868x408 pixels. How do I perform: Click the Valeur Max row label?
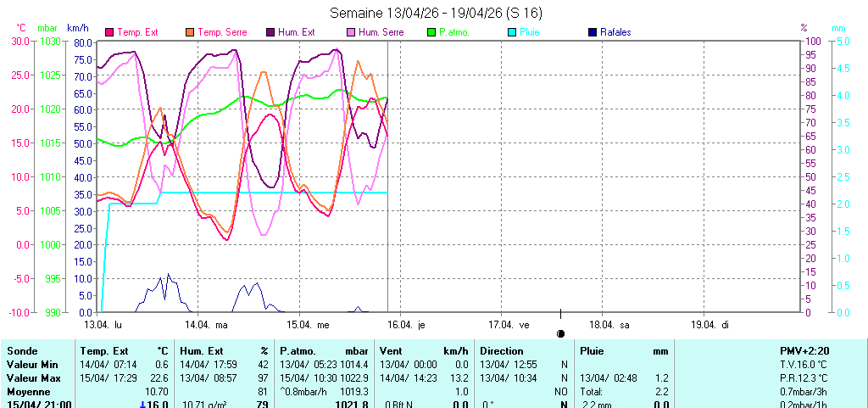pyautogui.click(x=32, y=377)
